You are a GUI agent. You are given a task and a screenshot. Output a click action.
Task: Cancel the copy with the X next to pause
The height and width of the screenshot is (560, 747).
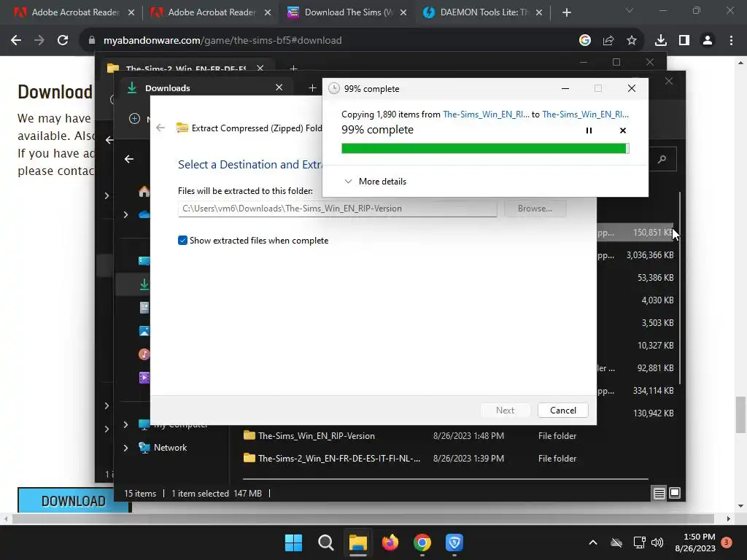coord(623,131)
